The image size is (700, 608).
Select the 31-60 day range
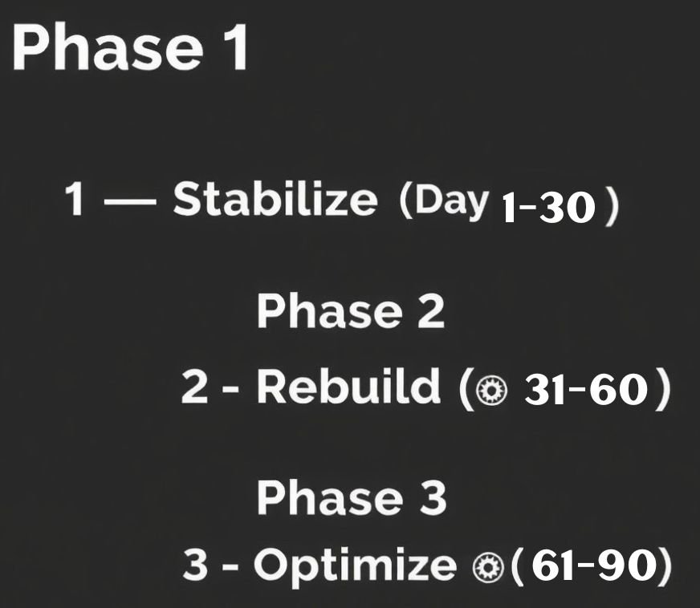pos(585,391)
